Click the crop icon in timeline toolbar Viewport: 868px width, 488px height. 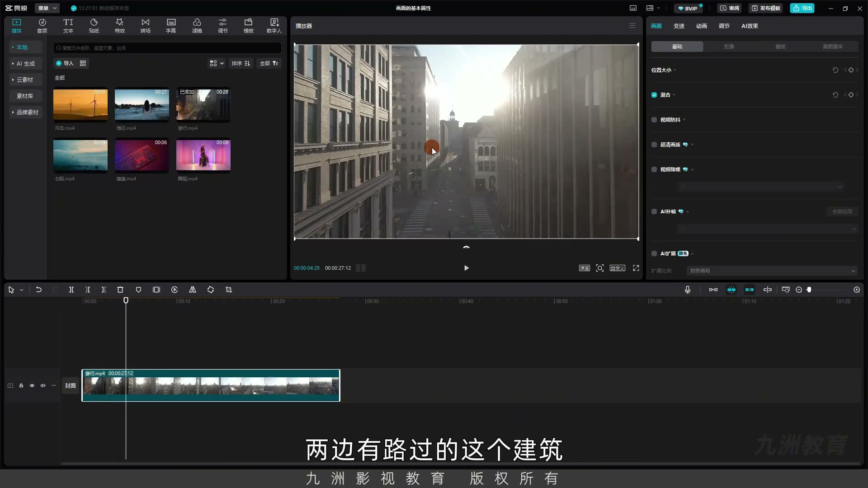[229, 290]
